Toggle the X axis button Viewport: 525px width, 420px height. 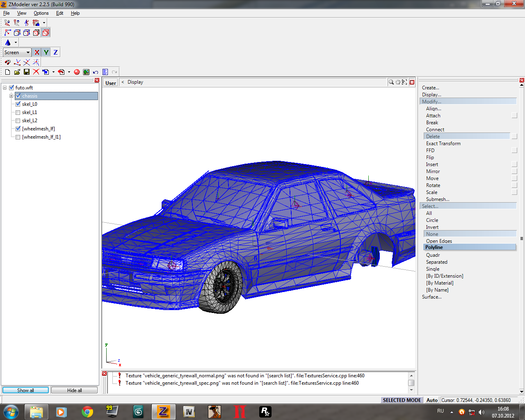[37, 52]
